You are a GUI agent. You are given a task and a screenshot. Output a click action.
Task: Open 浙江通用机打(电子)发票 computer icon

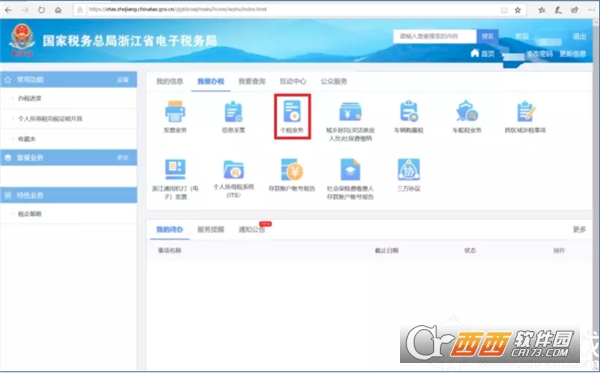(175, 169)
